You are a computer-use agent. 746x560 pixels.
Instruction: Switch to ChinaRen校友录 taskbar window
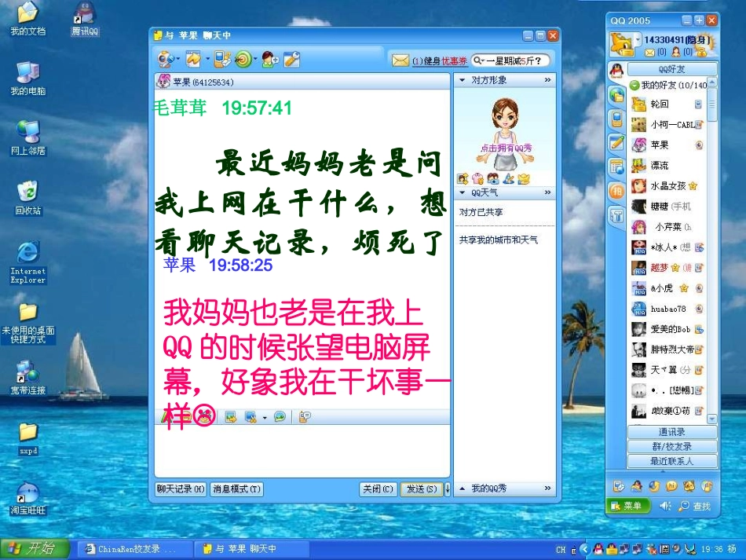tap(136, 549)
